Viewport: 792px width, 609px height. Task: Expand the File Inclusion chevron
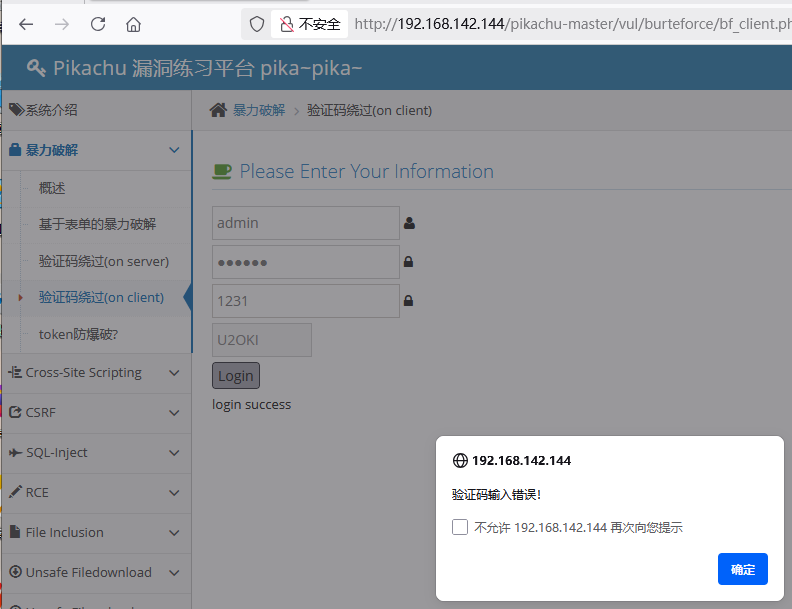coord(174,532)
